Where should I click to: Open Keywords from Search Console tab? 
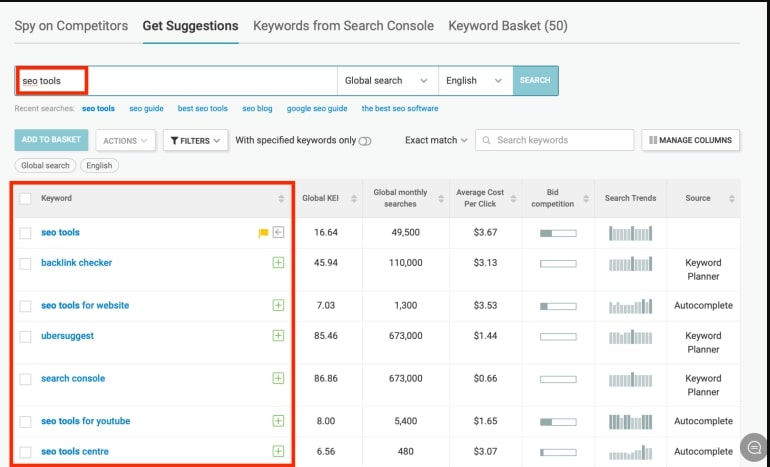[343, 26]
